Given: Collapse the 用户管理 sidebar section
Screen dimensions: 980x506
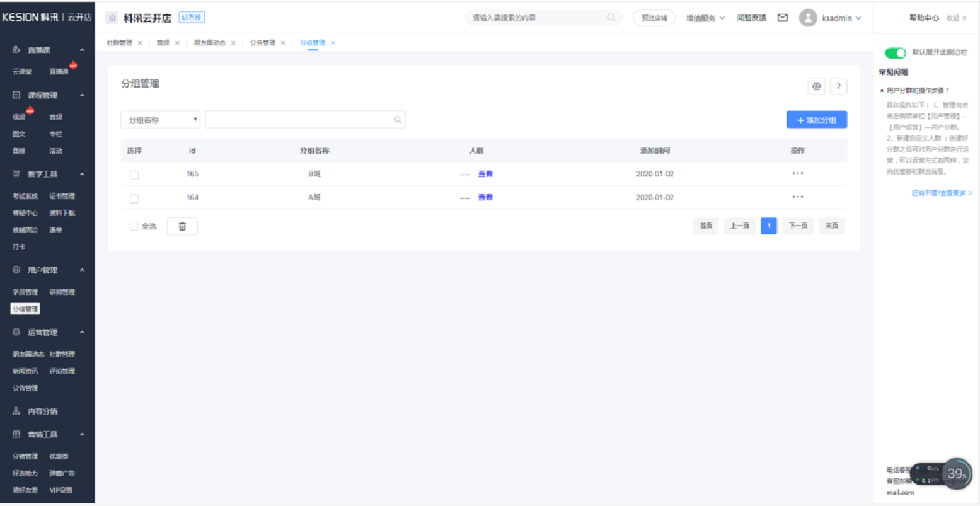Looking at the screenshot, I should [82, 270].
